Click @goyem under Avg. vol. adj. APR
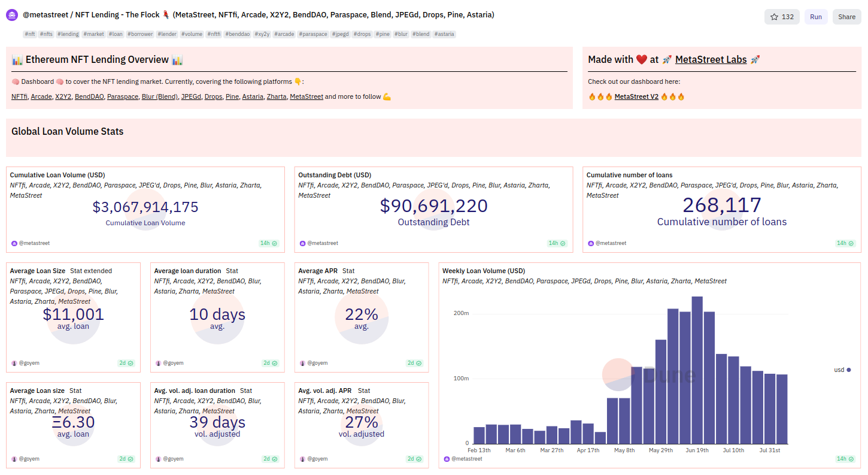 [x=317, y=459]
